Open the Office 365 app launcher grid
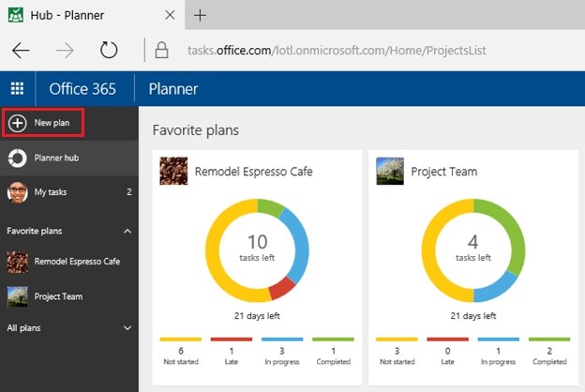This screenshot has width=585, height=392. click(17, 89)
